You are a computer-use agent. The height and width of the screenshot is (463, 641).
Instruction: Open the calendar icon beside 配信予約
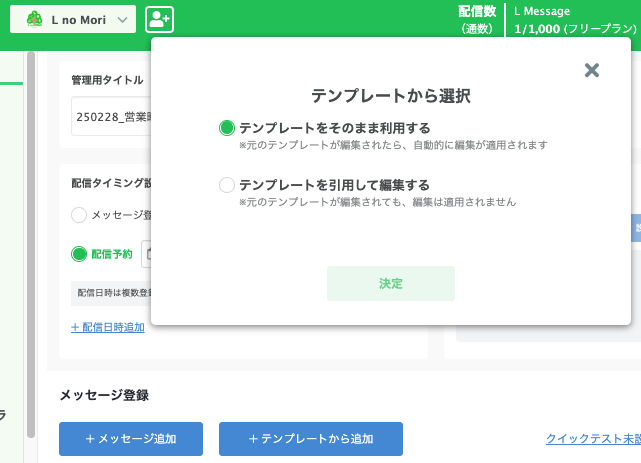[147, 254]
